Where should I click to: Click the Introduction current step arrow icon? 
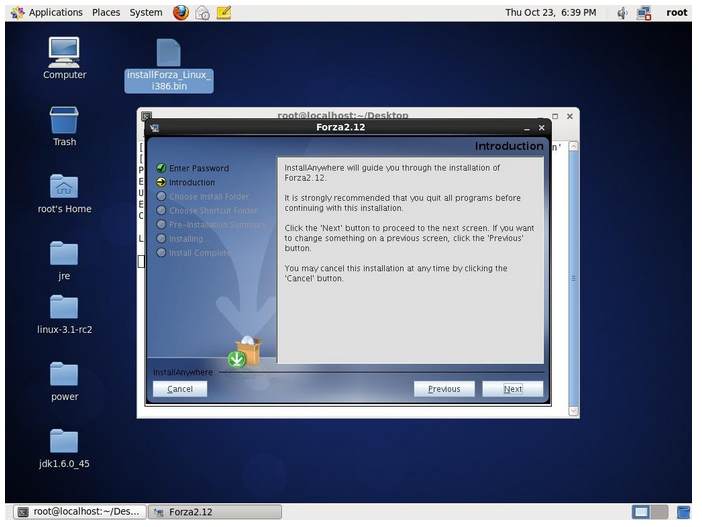coord(161,182)
